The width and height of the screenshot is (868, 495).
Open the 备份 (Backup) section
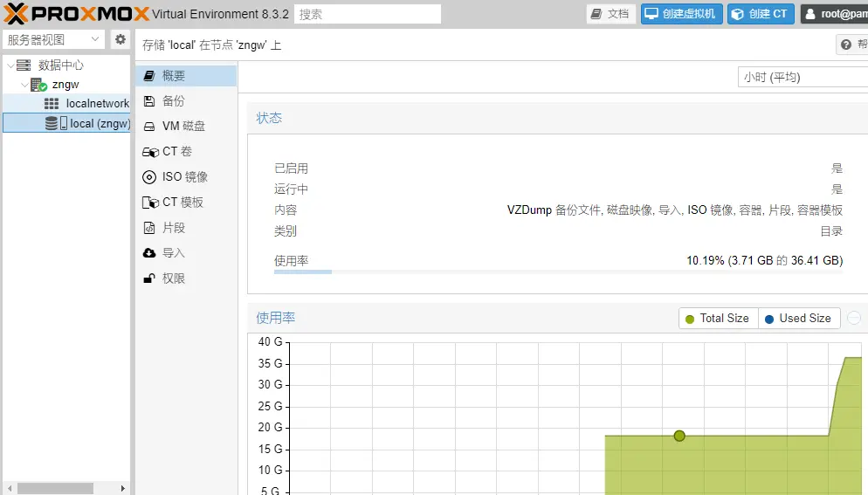pyautogui.click(x=173, y=101)
